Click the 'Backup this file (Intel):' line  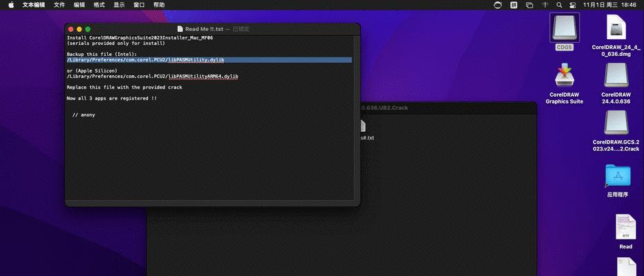click(102, 54)
